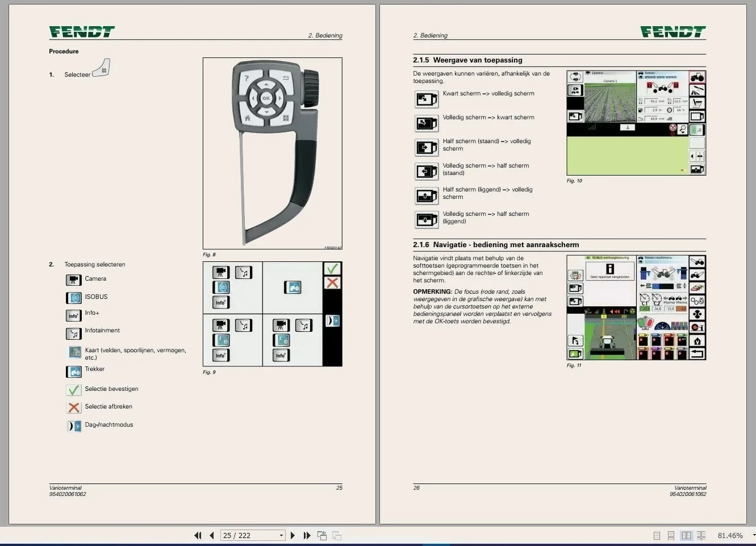Click the Infotainment music note icon
The width and height of the screenshot is (756, 546).
click(x=74, y=334)
